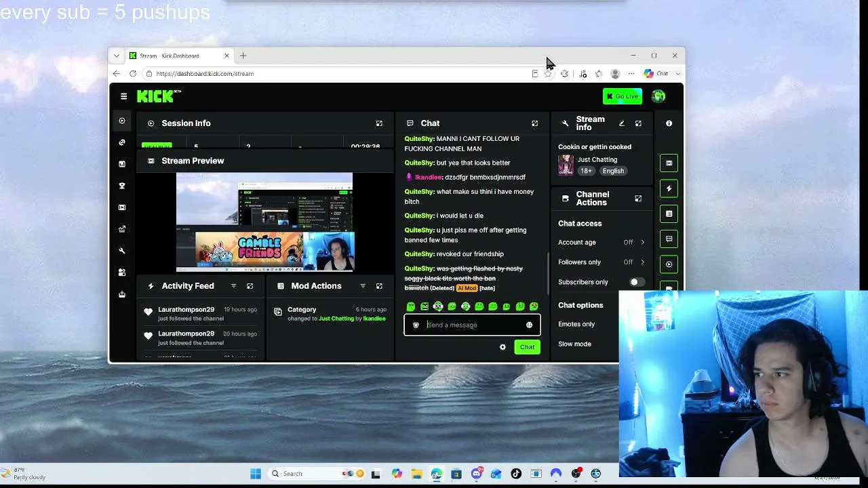Refresh the Kick dashboard page

[x=133, y=74]
